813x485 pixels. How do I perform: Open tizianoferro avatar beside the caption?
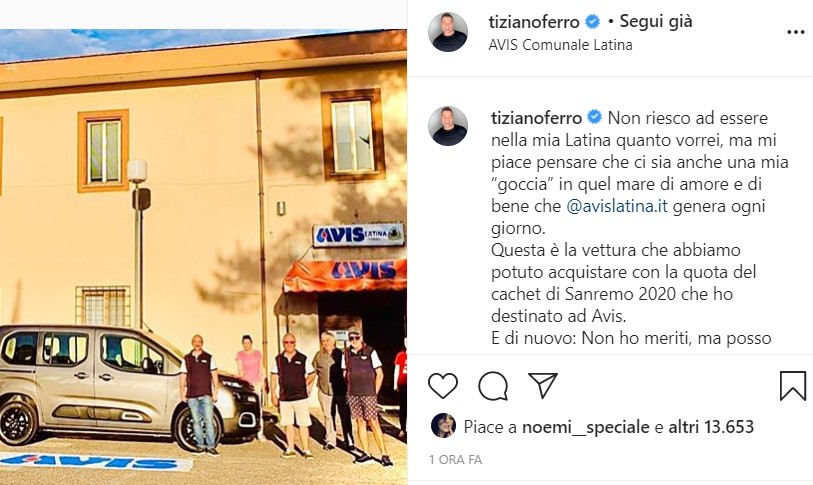click(447, 126)
